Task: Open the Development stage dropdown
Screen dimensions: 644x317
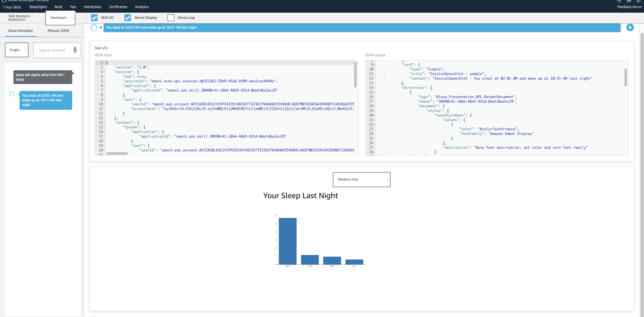Action: point(60,18)
